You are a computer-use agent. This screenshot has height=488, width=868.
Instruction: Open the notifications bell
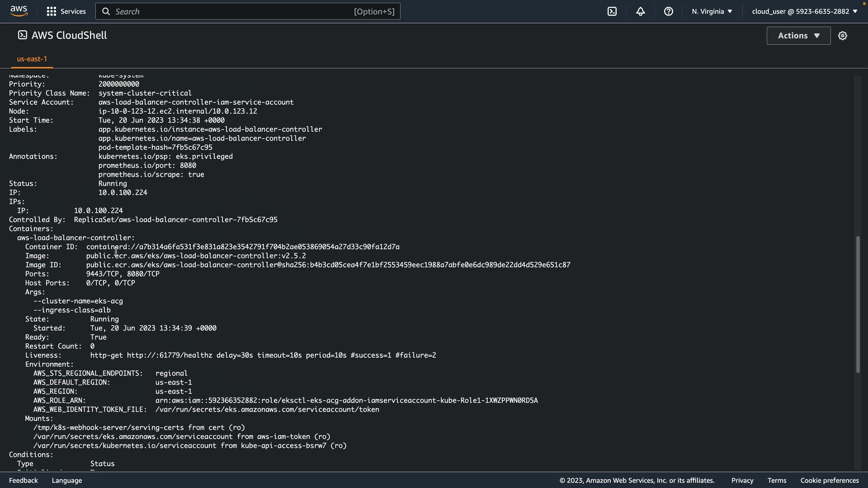(x=640, y=11)
